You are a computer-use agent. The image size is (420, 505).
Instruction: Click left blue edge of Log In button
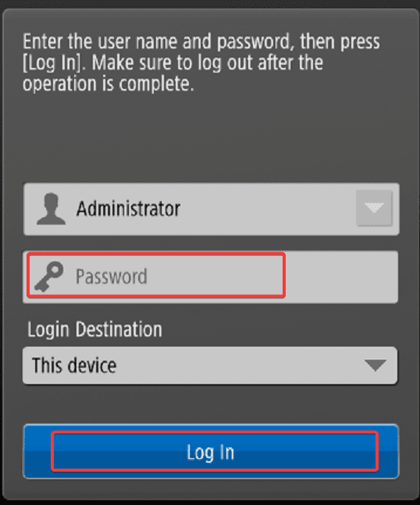(x=37, y=452)
